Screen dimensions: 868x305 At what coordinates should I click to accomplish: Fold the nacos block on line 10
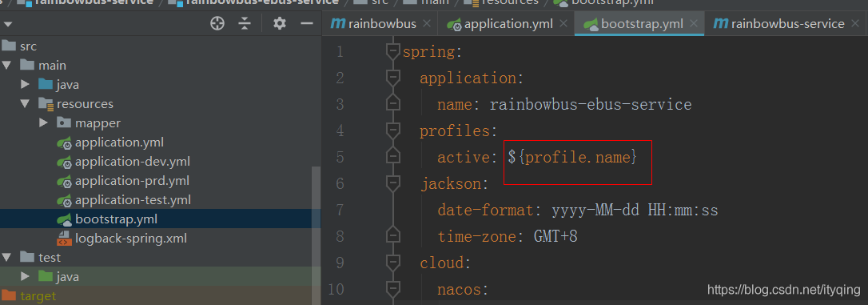pyautogui.click(x=392, y=289)
